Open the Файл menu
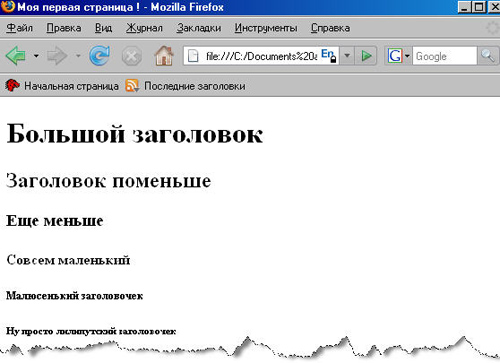Viewport: 500px width, 363px height. coord(19,28)
